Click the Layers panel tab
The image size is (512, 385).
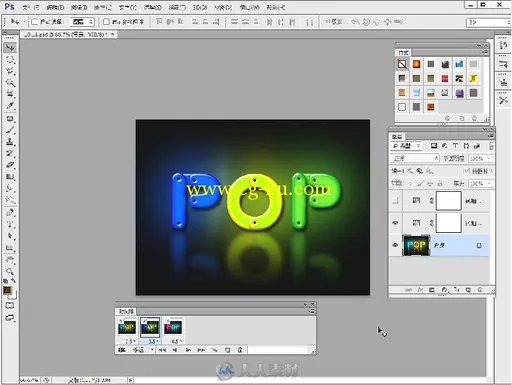[397, 137]
